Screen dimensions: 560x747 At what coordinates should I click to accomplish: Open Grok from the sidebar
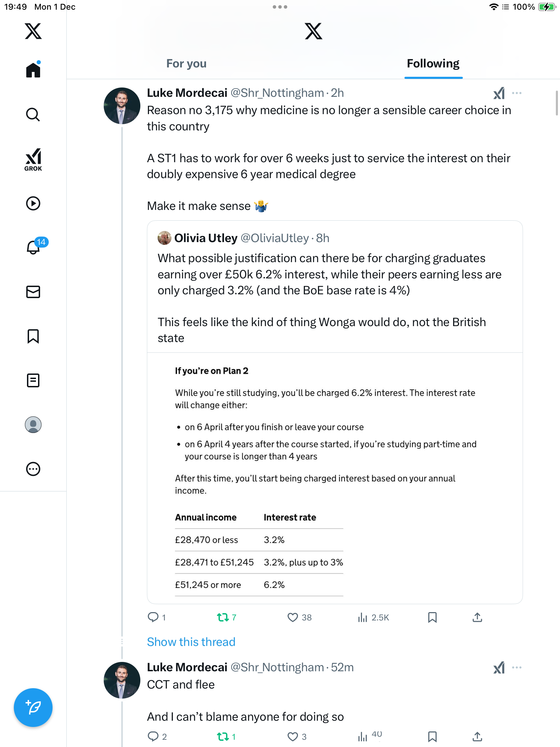[33, 160]
